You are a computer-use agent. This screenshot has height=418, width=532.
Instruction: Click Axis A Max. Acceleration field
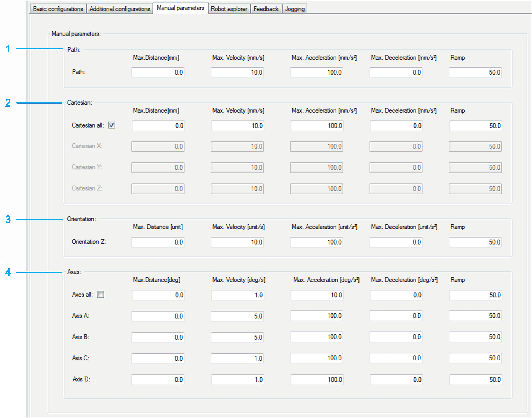316,315
